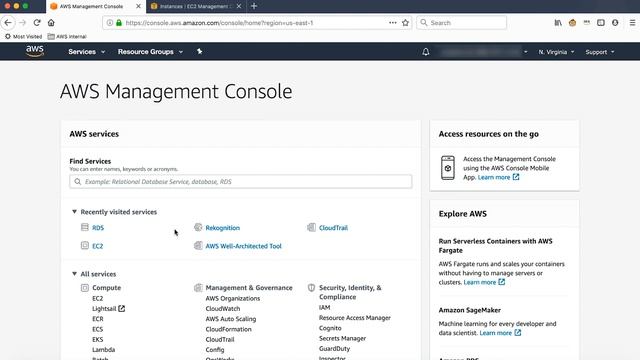This screenshot has height=360, width=640.
Task: Click the EC2 recently visited icon
Action: 85,246
